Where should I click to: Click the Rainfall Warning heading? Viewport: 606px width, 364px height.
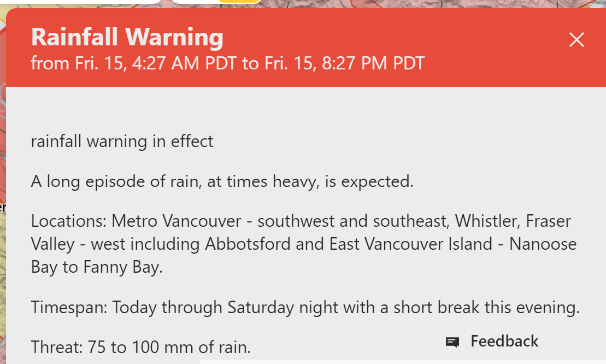pos(127,37)
